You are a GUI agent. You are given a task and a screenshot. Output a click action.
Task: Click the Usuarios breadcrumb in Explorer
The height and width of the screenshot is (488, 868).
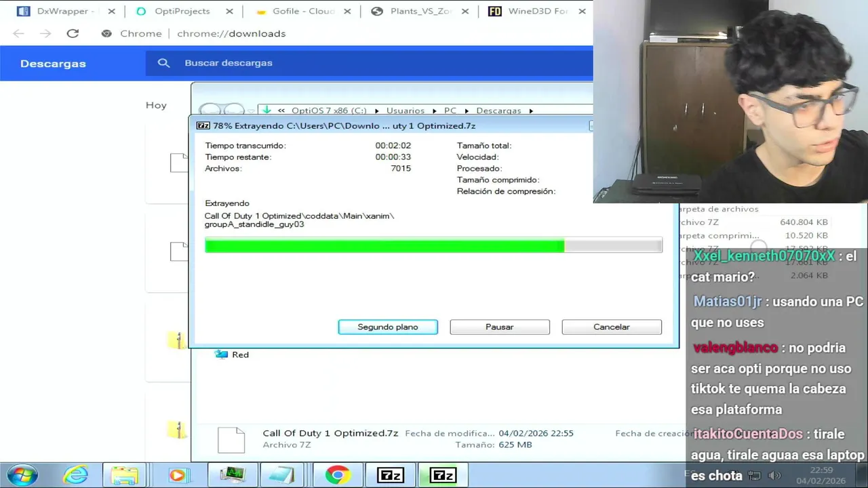[x=406, y=110]
